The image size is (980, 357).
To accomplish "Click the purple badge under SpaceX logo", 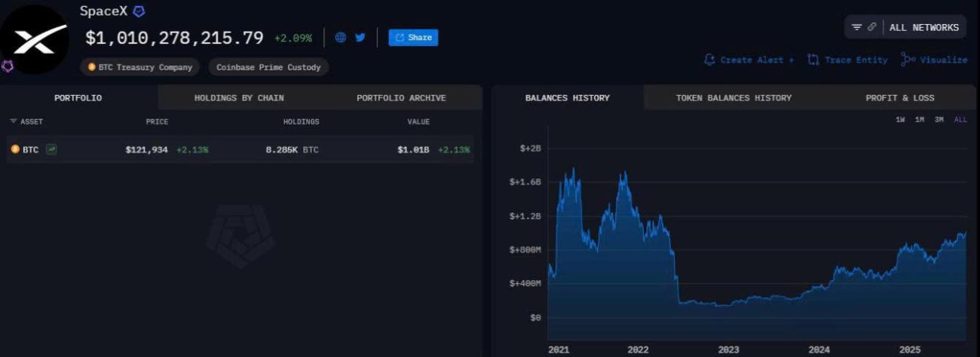I will [8, 66].
